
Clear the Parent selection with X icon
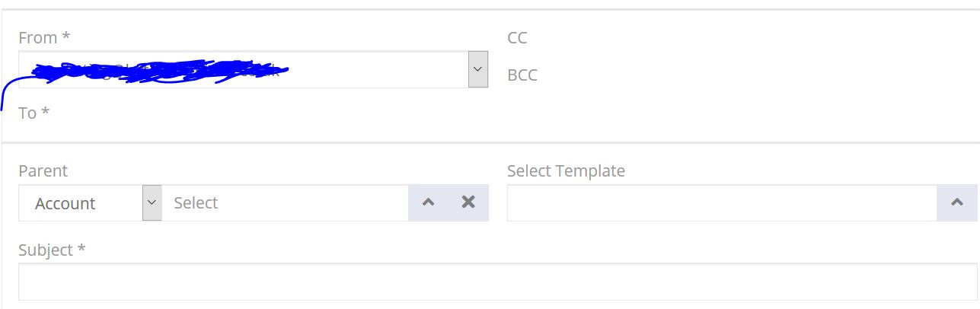coord(468,202)
